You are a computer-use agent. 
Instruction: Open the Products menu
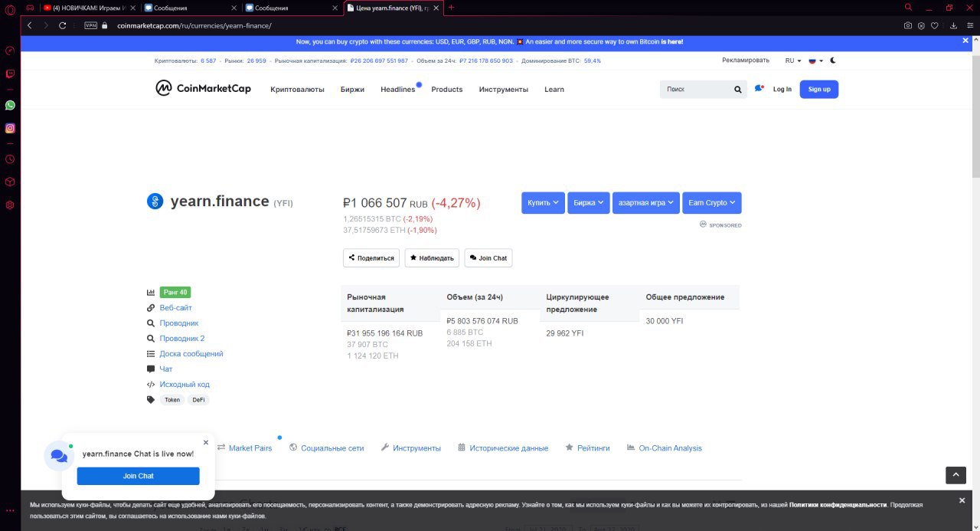click(447, 90)
